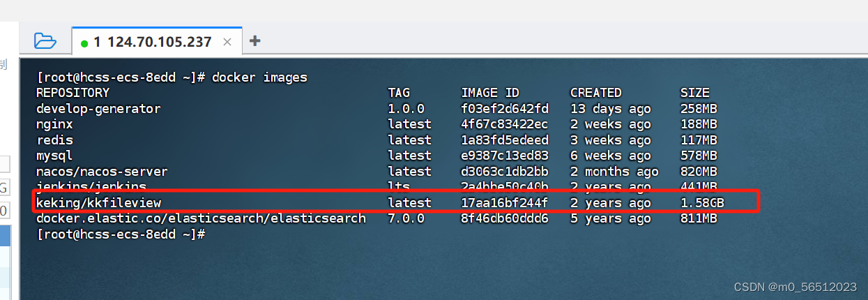The height and width of the screenshot is (300, 868).
Task: Add a new session tab
Action: tap(255, 41)
